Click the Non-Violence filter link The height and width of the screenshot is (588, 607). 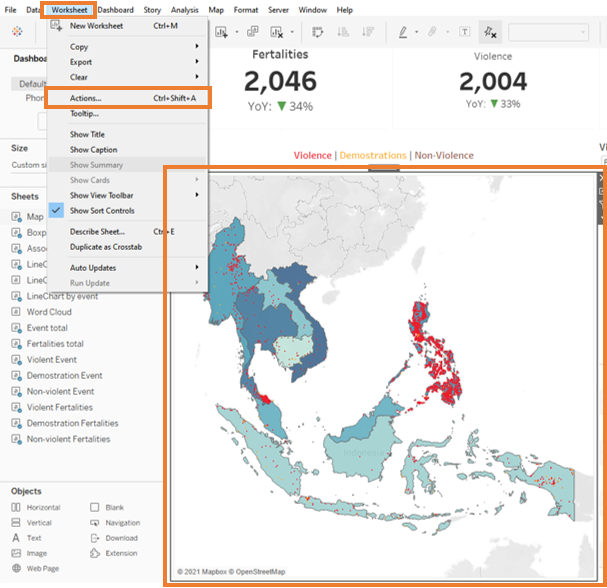(444, 156)
